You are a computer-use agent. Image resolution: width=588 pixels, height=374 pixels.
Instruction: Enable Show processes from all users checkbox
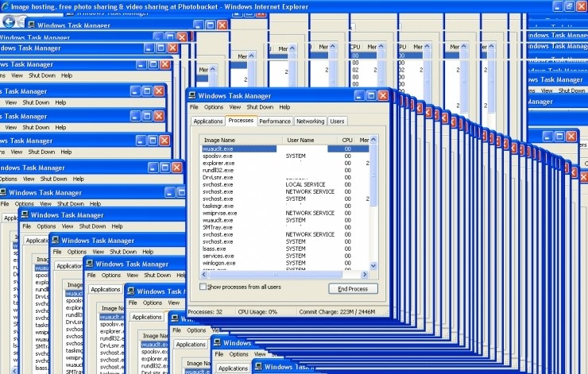point(203,287)
